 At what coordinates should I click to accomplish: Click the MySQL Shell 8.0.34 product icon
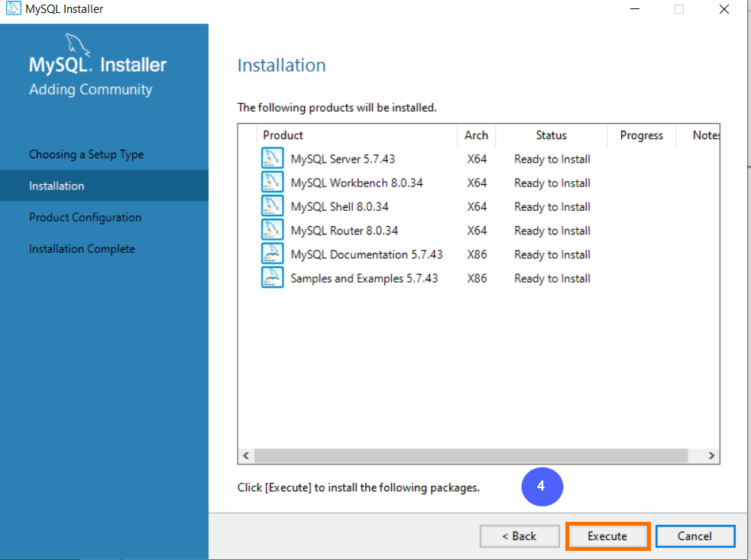(272, 206)
